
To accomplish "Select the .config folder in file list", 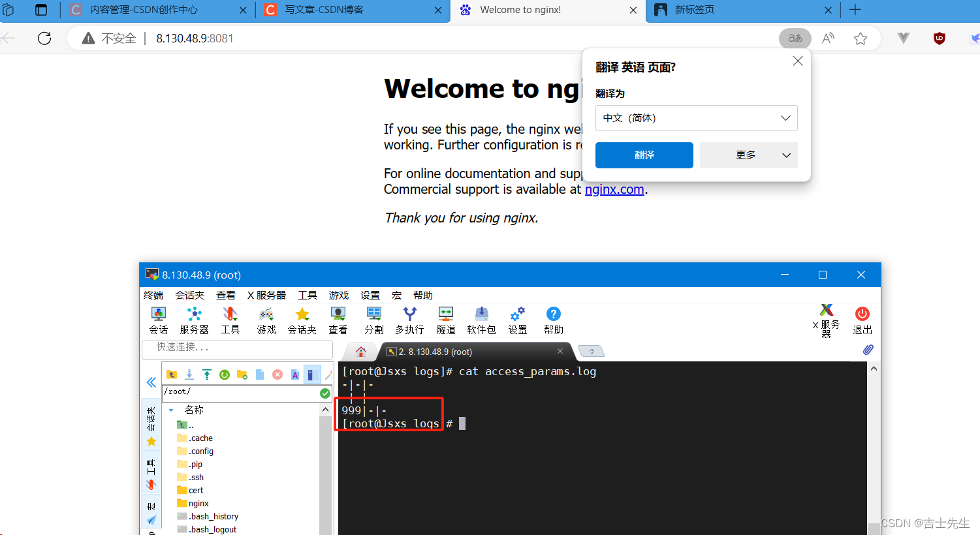I will [195, 451].
